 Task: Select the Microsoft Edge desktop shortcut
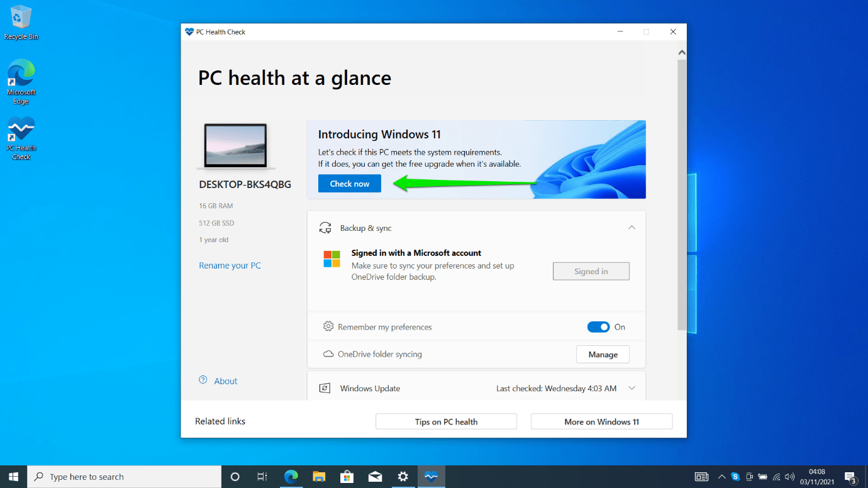click(21, 82)
